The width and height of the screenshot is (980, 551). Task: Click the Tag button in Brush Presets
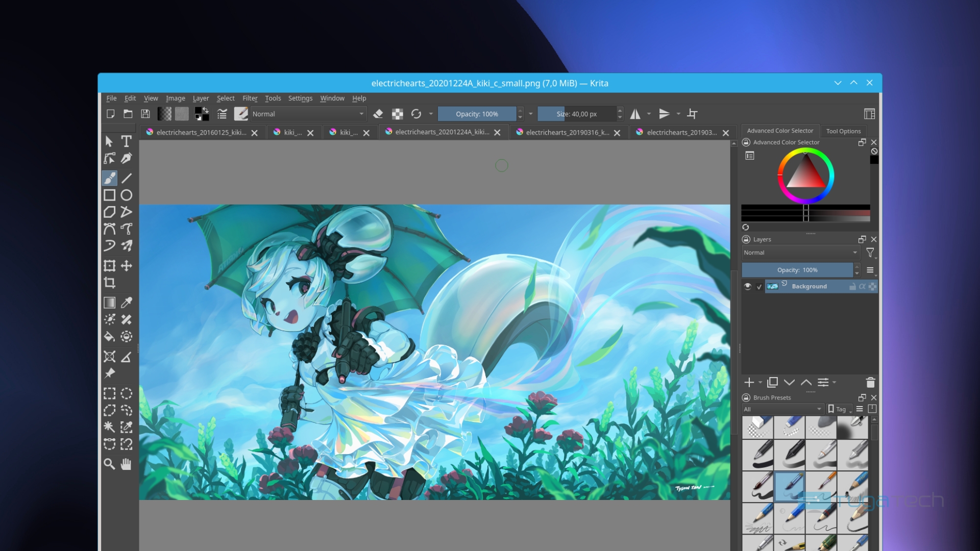tap(838, 409)
